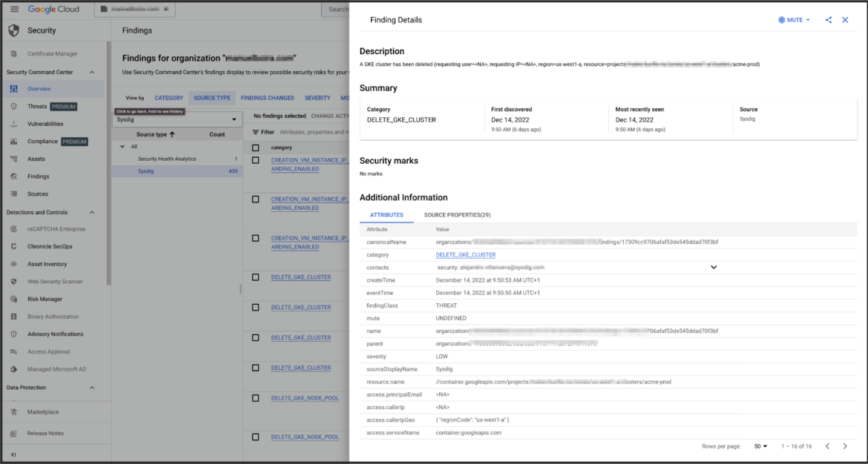The image size is (868, 464).
Task: Toggle the select-all checkbox beside category header
Action: click(x=256, y=148)
